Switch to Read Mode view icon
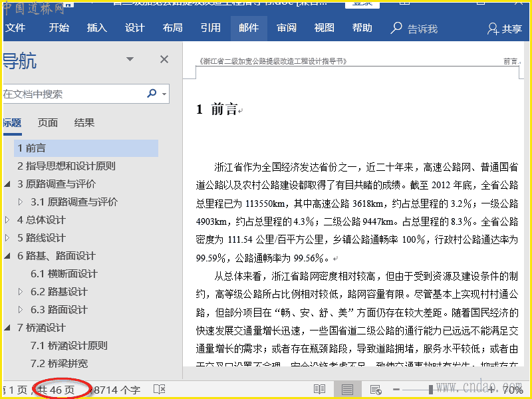Image resolution: width=532 pixels, height=399 pixels. pos(320,390)
